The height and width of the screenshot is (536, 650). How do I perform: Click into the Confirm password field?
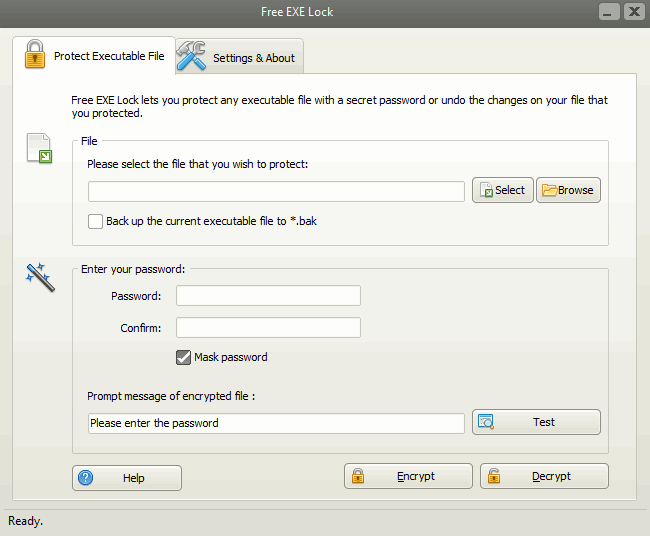(x=268, y=327)
